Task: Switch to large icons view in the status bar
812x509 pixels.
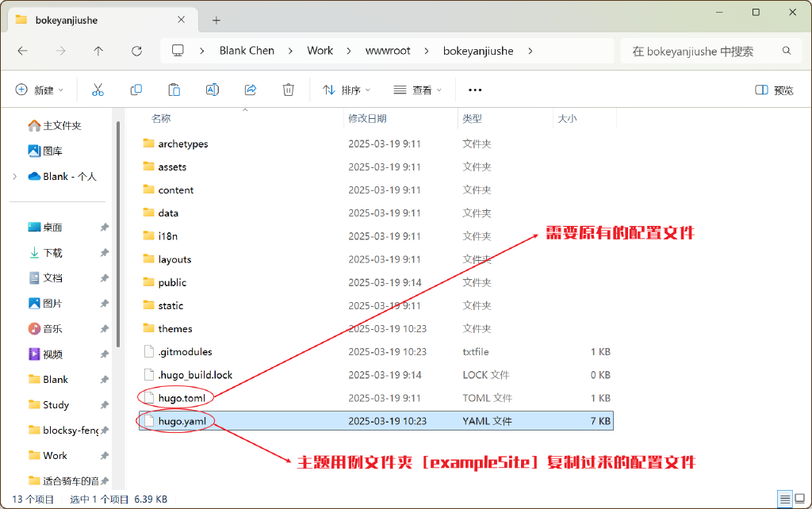Action: point(798,499)
